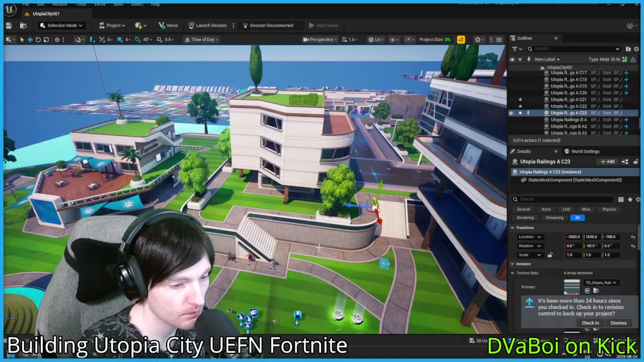Screen dimensions: 644x362
Task: Open the performance gauge menu in viewport toolbar
Action: coord(410,39)
